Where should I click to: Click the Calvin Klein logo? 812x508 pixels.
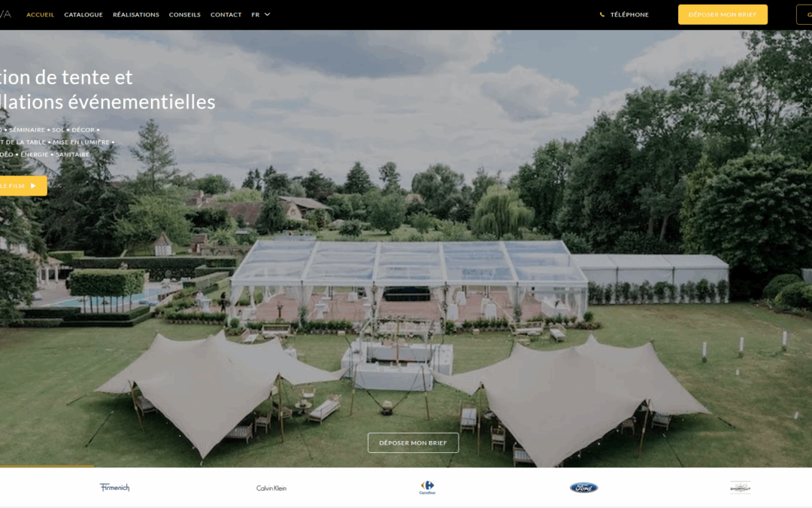pos(271,488)
